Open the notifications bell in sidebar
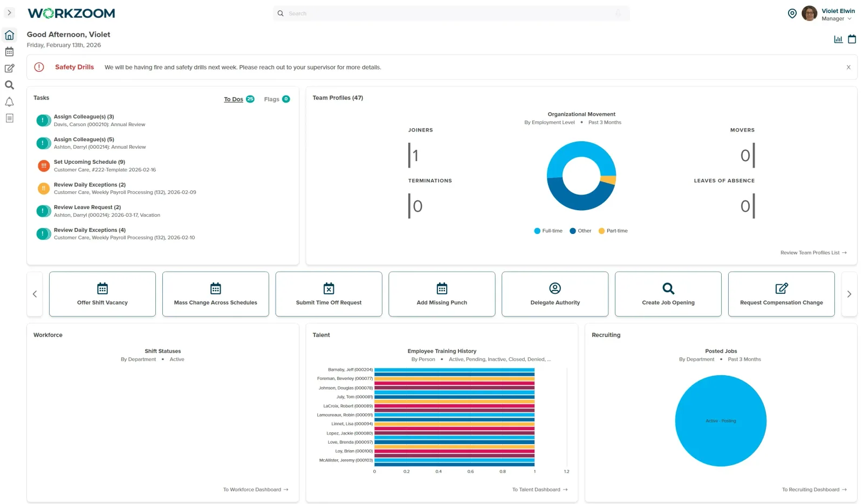Screen dimensions: 863x504 (9, 102)
